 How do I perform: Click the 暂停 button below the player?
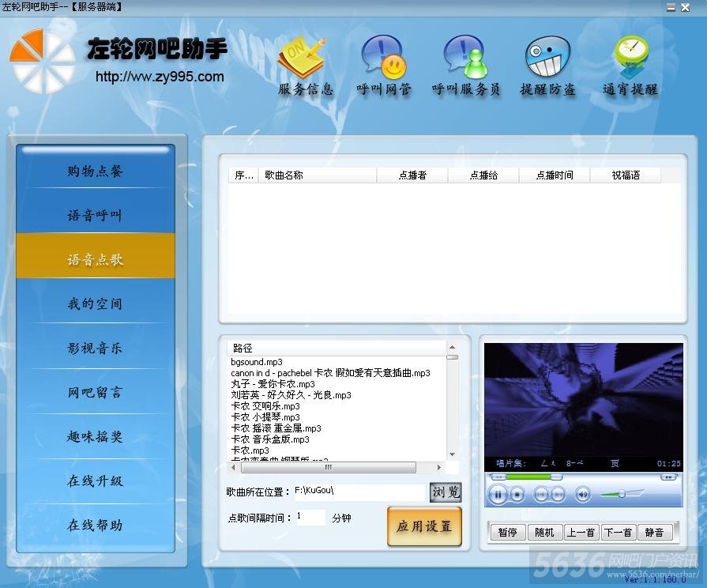coord(508,533)
